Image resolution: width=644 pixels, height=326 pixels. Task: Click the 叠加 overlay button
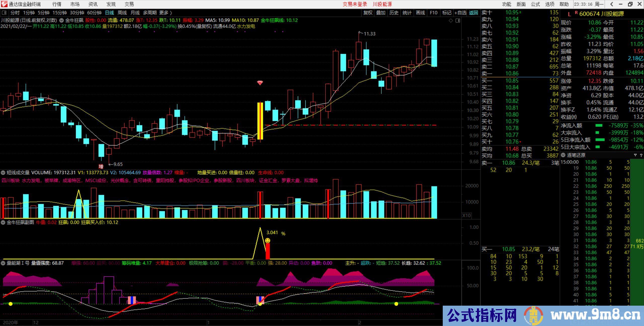pyautogui.click(x=381, y=13)
